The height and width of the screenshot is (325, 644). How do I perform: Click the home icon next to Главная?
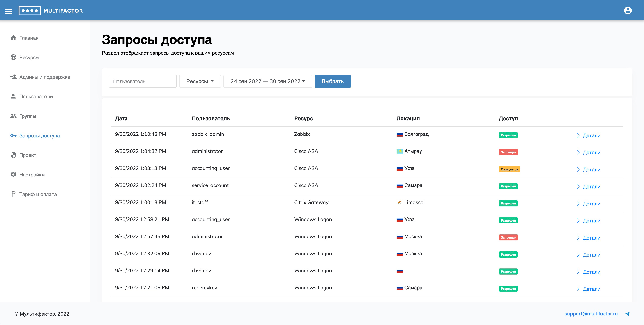tap(13, 38)
